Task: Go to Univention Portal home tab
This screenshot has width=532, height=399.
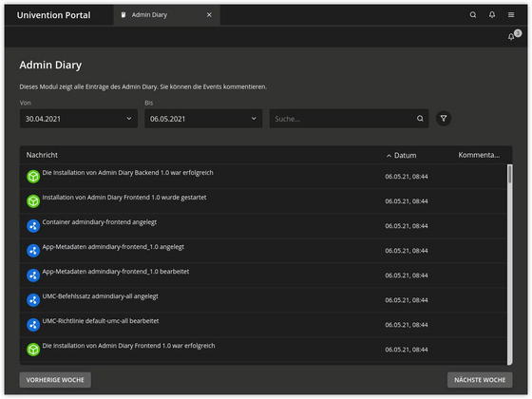Action: (53, 15)
